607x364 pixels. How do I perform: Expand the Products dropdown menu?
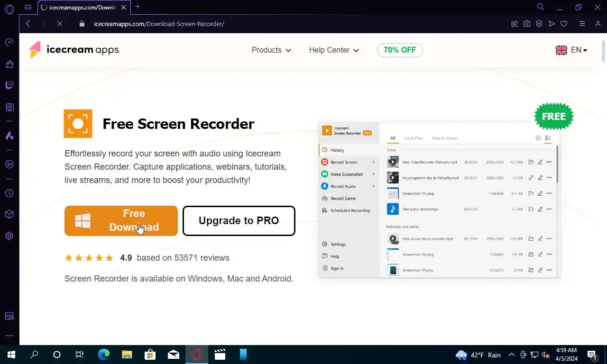click(x=271, y=50)
